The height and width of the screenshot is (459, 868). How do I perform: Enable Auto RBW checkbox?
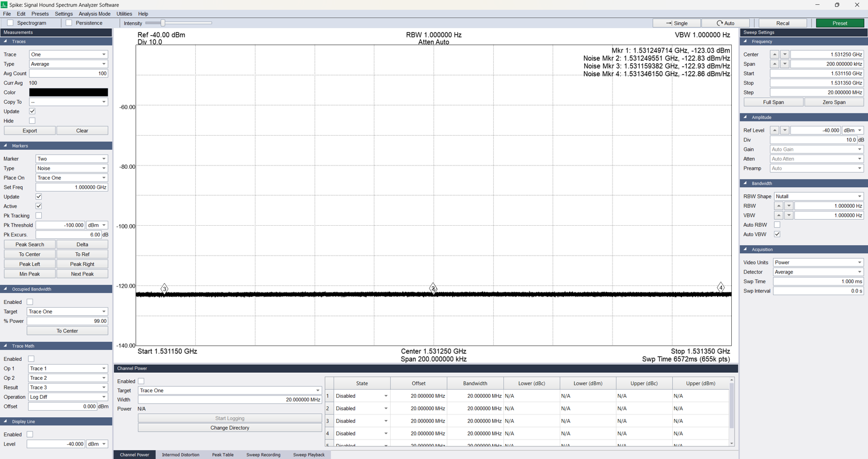[777, 225]
